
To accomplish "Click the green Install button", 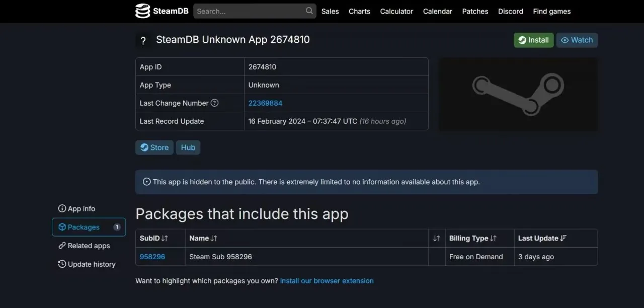I will [533, 40].
